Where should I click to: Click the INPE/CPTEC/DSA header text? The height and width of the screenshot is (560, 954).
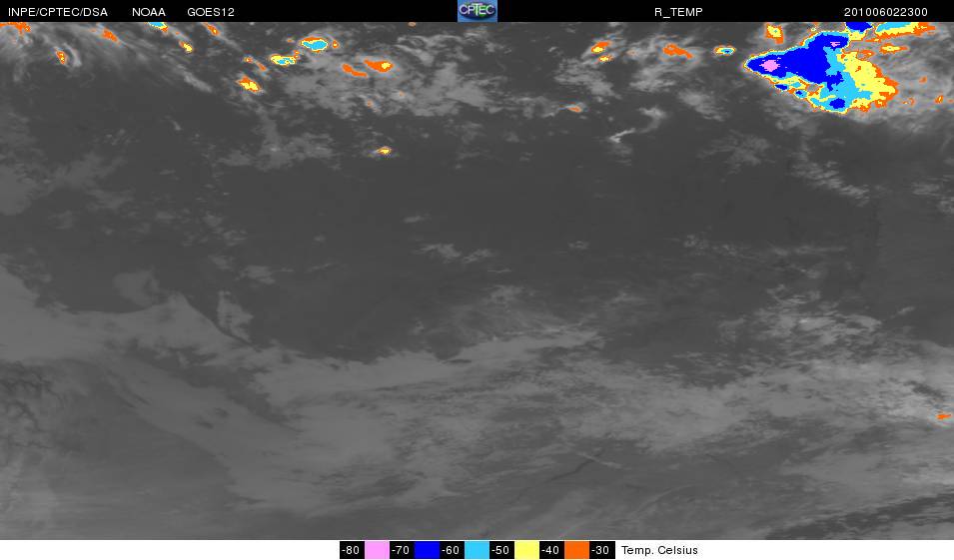pos(58,12)
